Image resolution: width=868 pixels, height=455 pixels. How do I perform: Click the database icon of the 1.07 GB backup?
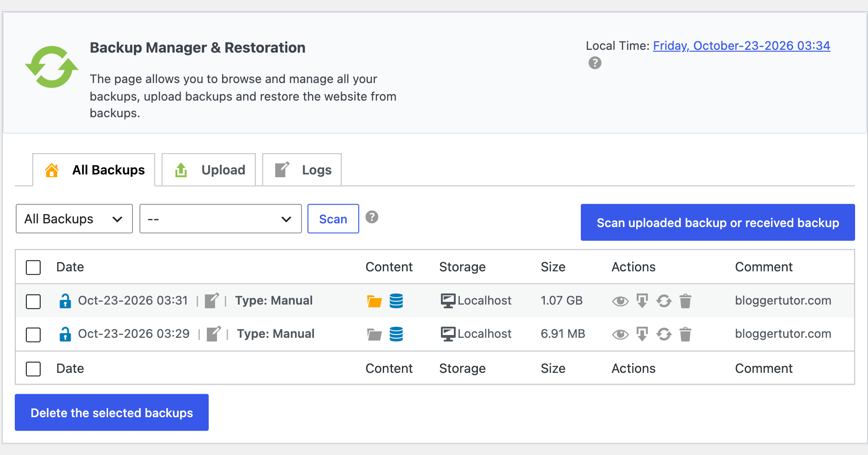click(x=396, y=301)
